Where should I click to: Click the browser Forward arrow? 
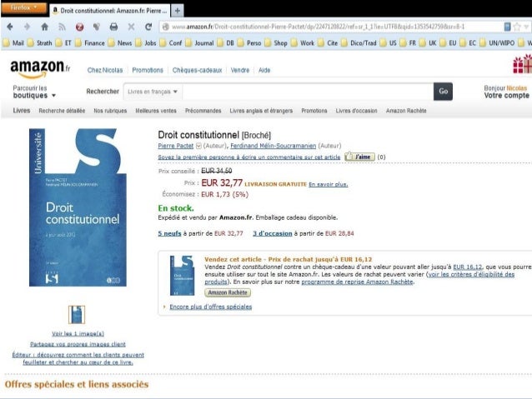[28, 27]
